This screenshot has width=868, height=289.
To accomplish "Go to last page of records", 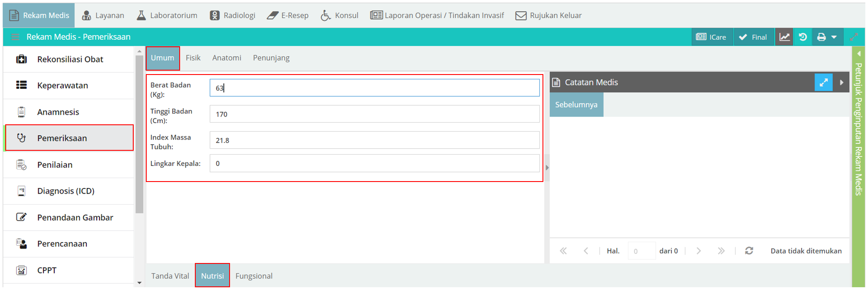I will (x=721, y=251).
